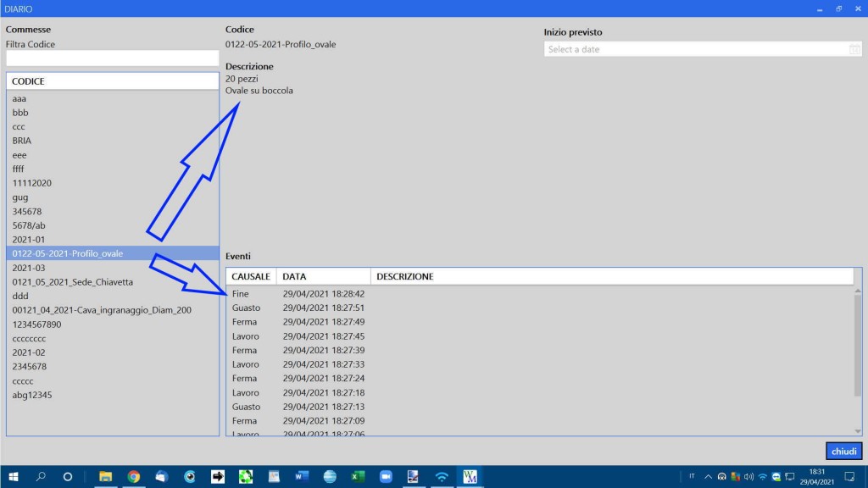The height and width of the screenshot is (488, 868).
Task: Open the Windows notification center
Action: [849, 476]
